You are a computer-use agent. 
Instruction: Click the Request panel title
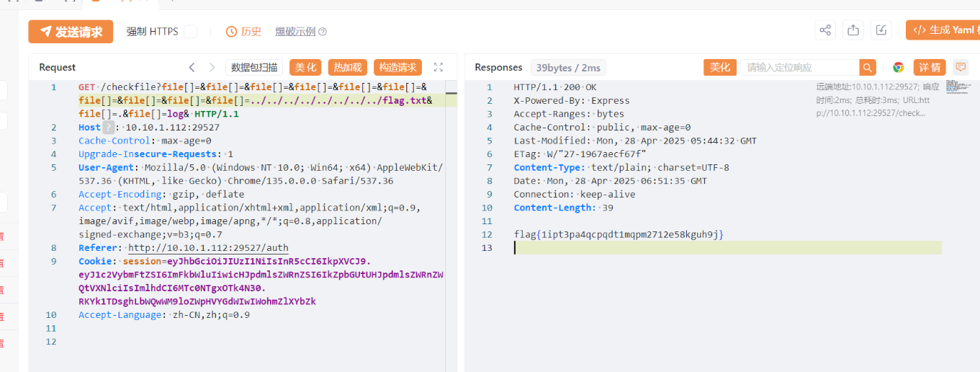pos(58,67)
